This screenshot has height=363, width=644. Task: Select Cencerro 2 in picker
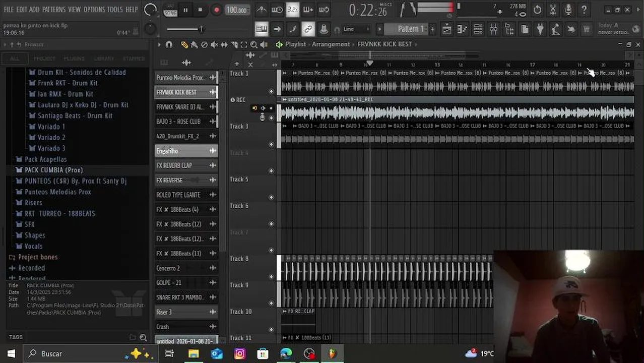pos(186,268)
